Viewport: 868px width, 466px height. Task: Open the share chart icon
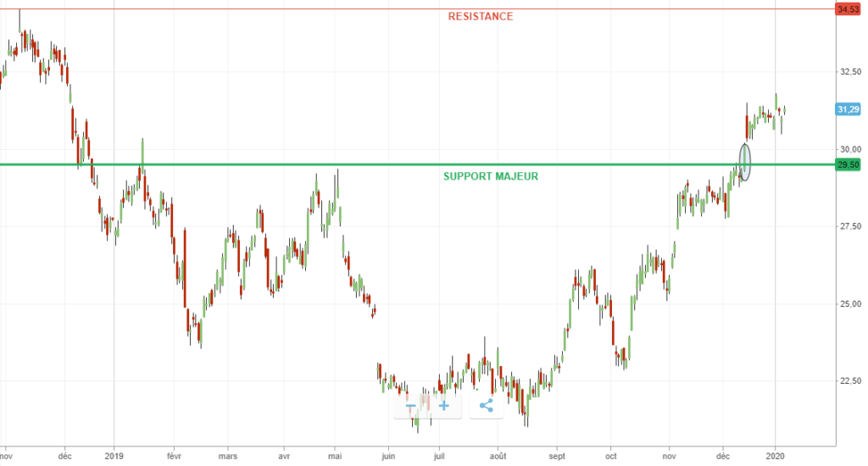click(487, 406)
